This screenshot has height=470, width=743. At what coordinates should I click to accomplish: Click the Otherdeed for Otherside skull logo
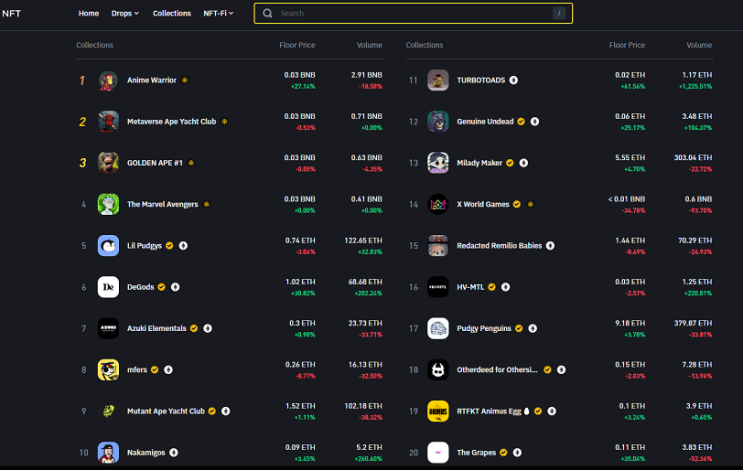438,370
